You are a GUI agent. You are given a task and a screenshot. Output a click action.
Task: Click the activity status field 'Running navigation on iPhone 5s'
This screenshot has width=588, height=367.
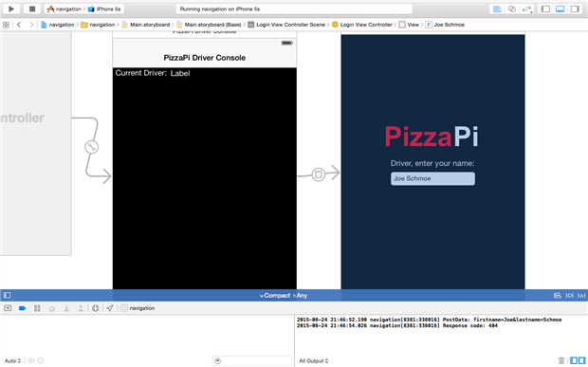[294, 9]
